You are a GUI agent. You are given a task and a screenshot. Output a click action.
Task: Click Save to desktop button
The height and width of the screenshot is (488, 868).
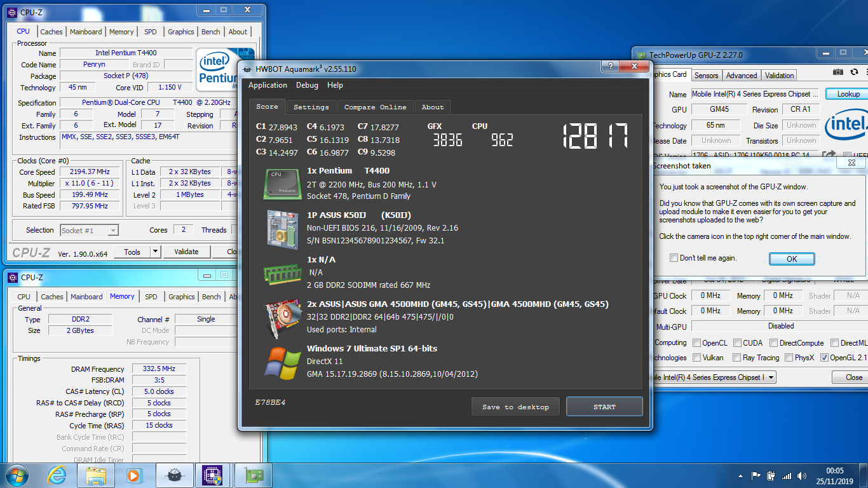515,407
